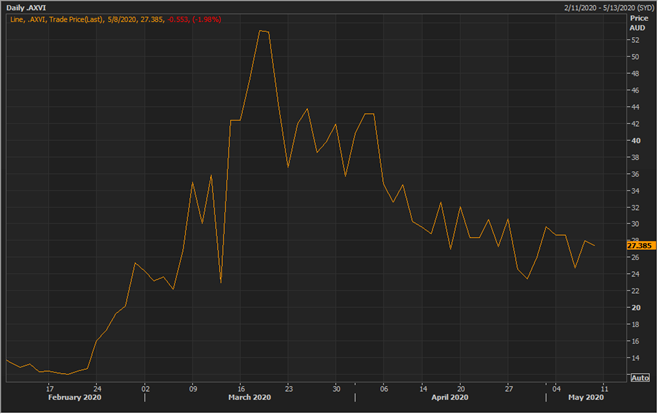The image size is (658, 414).
Task: Click the legend text 'Line, .AXVI, Trade Price(Last)'
Action: tap(57, 19)
